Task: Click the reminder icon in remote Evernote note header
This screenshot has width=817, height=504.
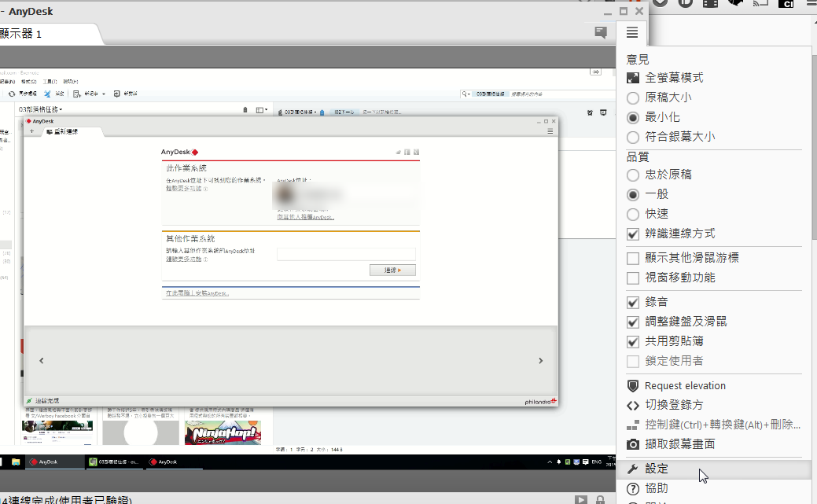Action: click(590, 112)
